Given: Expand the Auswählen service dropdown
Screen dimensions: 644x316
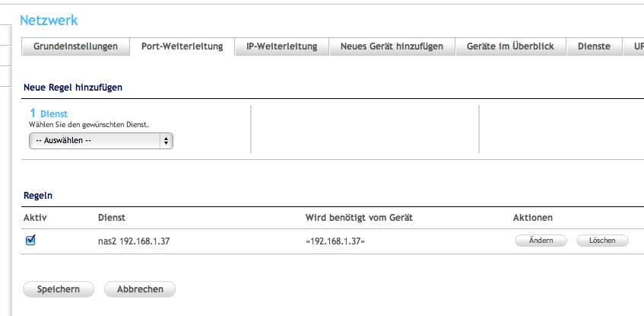Looking at the screenshot, I should [x=101, y=141].
